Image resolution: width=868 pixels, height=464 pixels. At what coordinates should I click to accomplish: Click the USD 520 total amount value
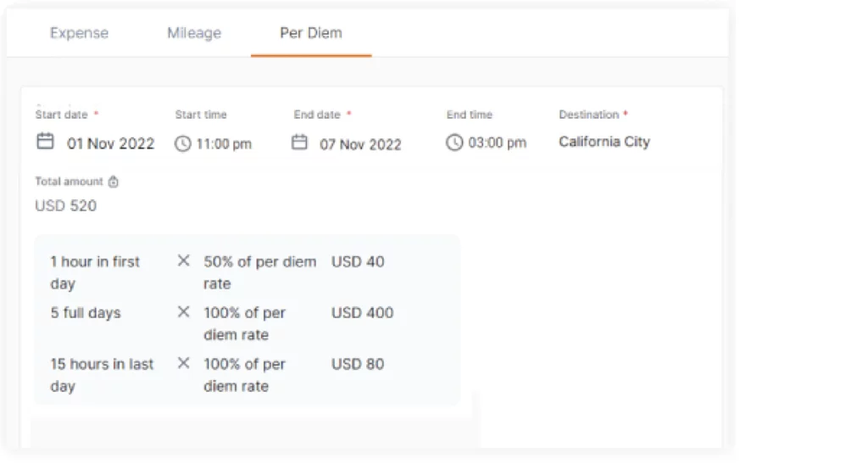tap(66, 205)
